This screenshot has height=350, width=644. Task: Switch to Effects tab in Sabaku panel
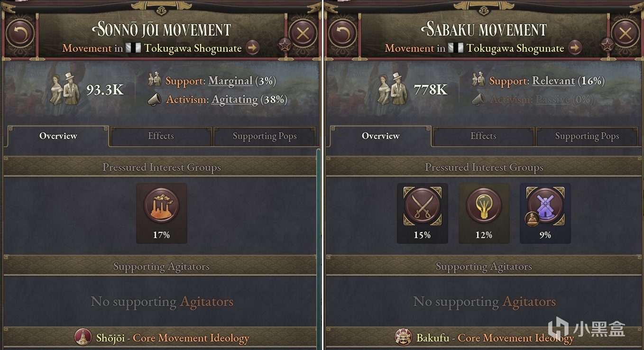point(483,136)
